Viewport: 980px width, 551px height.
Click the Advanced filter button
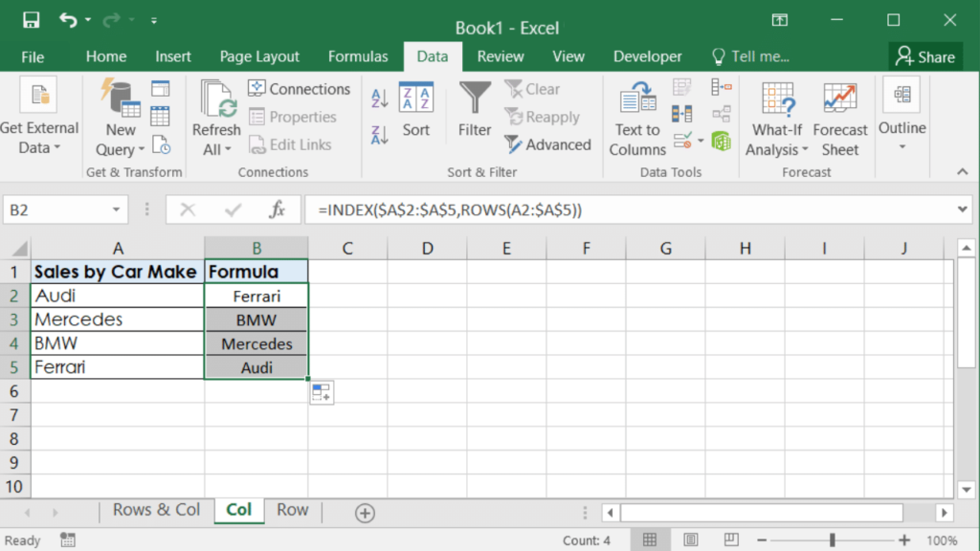(547, 144)
